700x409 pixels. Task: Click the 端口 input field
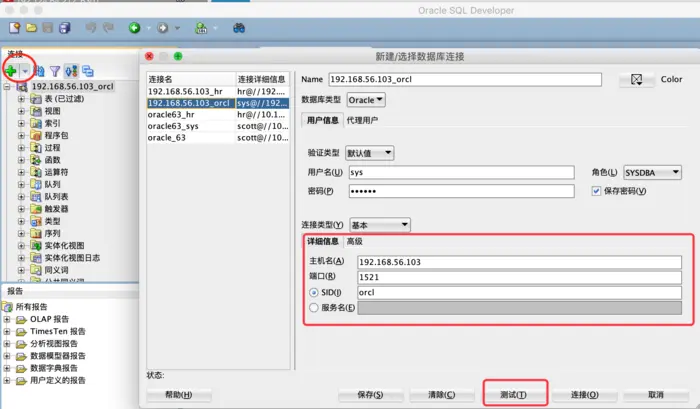coord(519,277)
